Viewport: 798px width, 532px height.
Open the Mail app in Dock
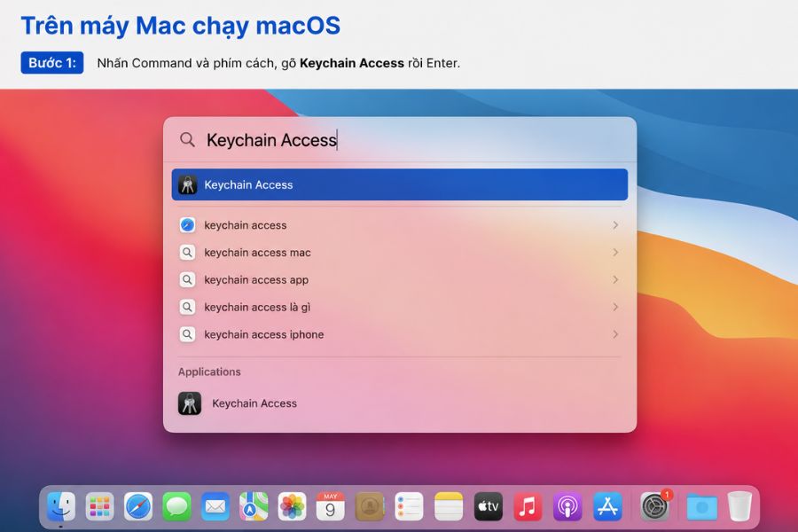(215, 506)
